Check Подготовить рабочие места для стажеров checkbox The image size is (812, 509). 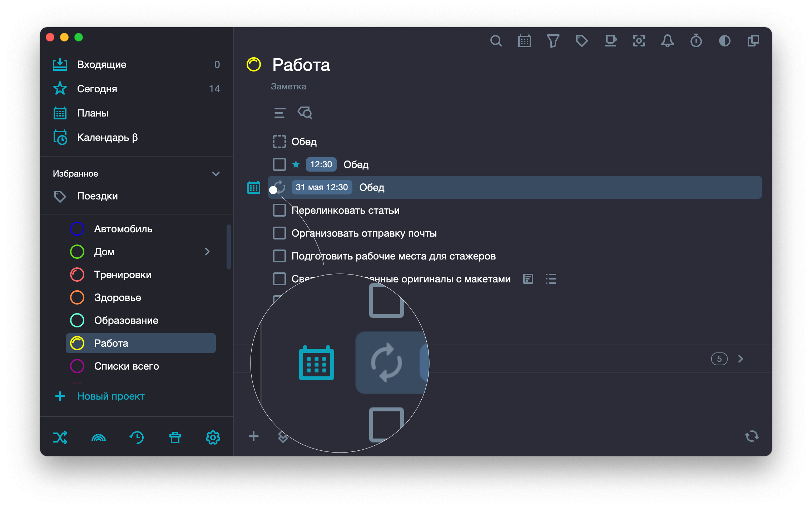279,256
